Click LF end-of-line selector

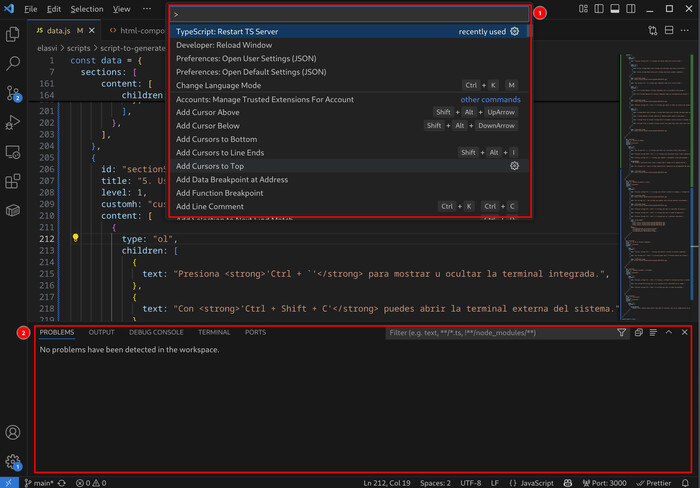point(495,483)
